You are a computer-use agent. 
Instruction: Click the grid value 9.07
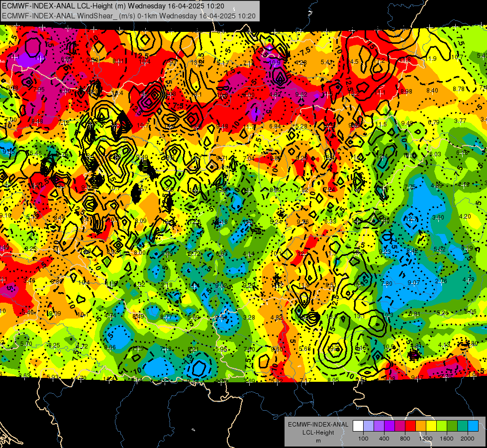coord(414,282)
